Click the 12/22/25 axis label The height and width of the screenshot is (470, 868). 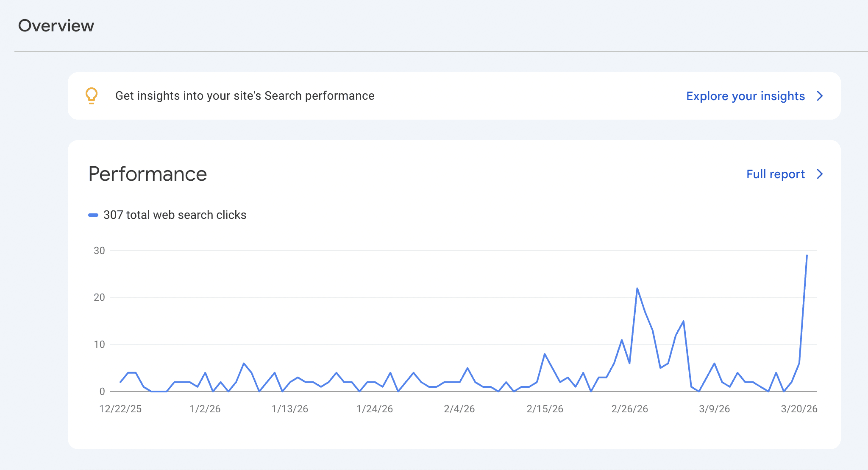click(x=120, y=409)
